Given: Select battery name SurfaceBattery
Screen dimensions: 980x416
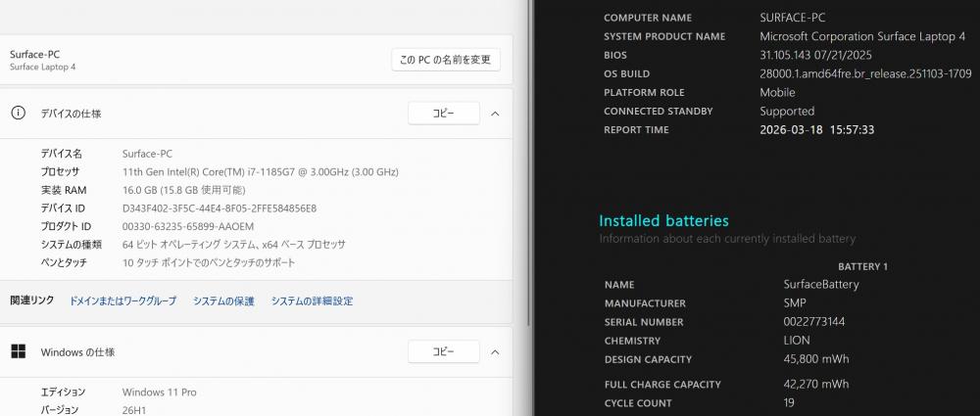Looking at the screenshot, I should tap(821, 284).
